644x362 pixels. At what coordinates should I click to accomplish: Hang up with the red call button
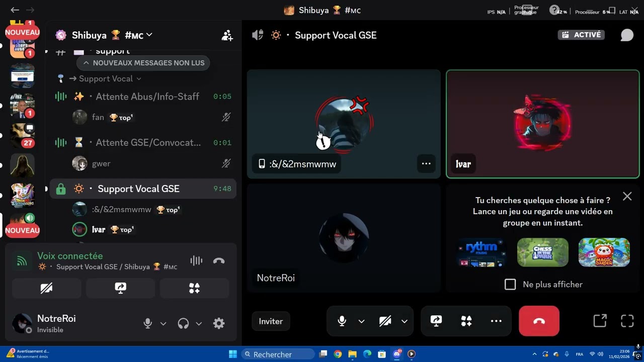click(539, 321)
